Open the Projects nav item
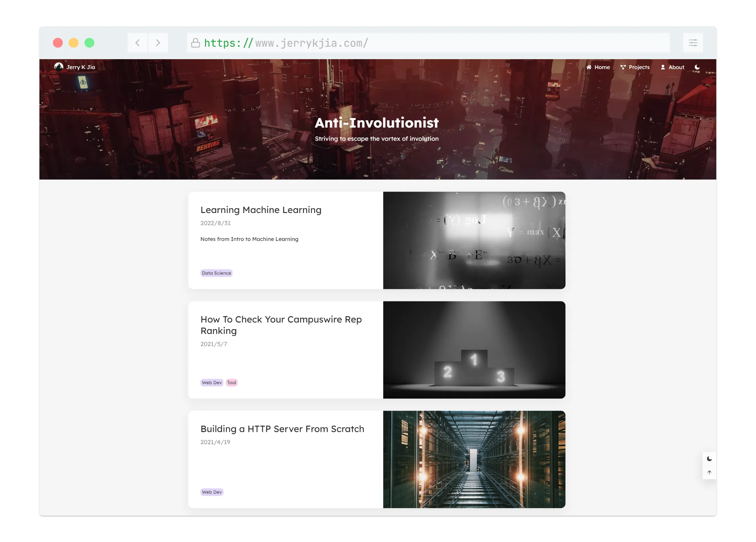The height and width of the screenshot is (542, 756). 635,67
